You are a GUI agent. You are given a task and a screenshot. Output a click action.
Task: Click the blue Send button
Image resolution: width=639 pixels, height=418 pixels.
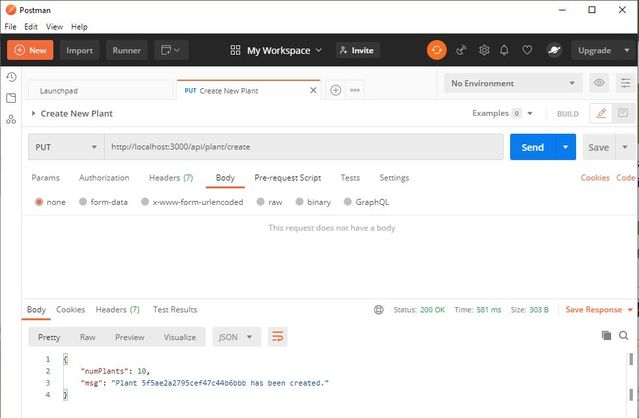pyautogui.click(x=533, y=147)
